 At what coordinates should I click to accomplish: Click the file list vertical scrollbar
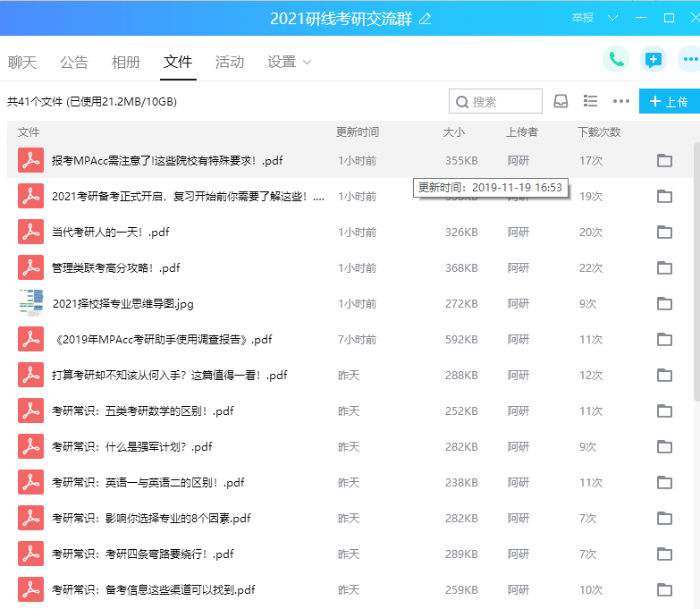click(696, 268)
